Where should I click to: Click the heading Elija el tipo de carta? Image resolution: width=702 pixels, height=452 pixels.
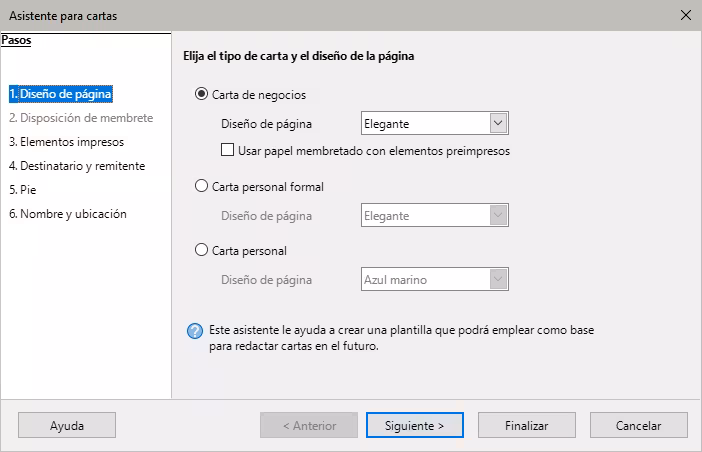(x=299, y=56)
